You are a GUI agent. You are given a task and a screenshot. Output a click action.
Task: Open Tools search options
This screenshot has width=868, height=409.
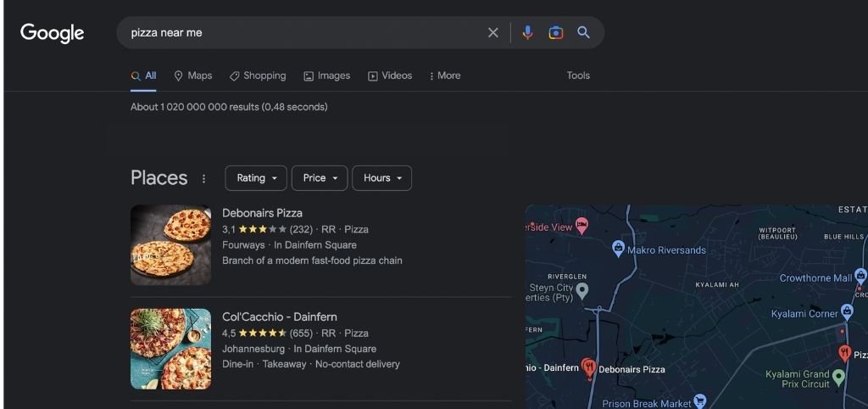pyautogui.click(x=578, y=76)
